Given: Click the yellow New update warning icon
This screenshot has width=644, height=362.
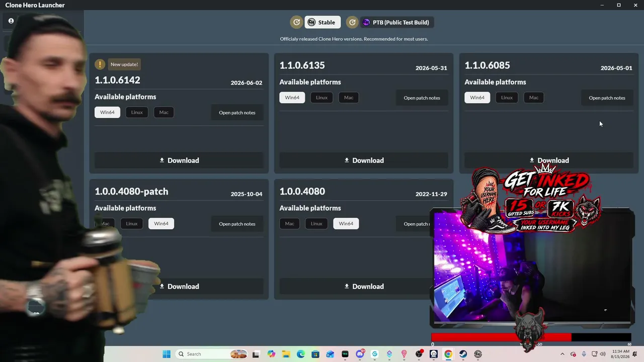Looking at the screenshot, I should [100, 64].
